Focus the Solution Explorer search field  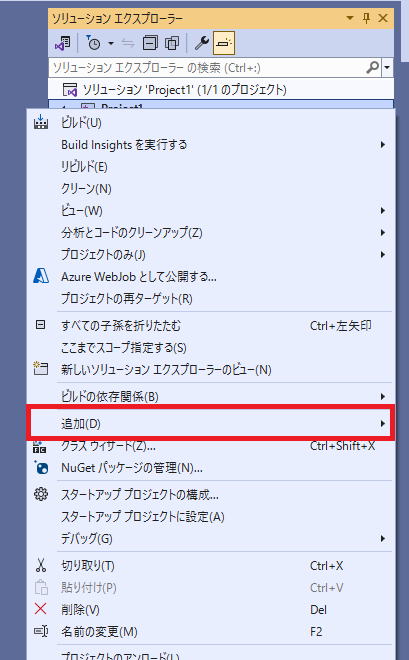click(207, 67)
